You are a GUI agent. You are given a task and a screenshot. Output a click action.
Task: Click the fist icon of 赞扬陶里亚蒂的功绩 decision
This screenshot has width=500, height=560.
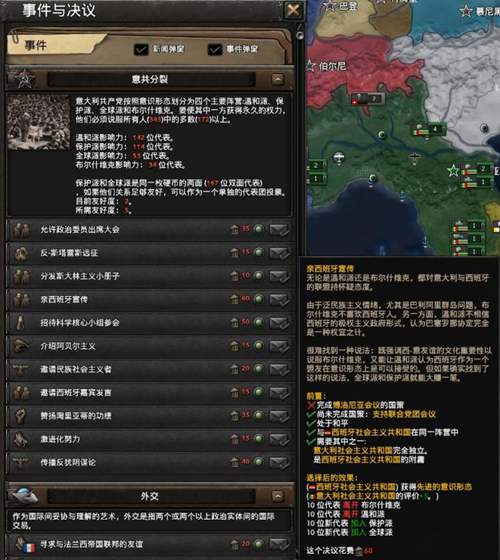21,416
